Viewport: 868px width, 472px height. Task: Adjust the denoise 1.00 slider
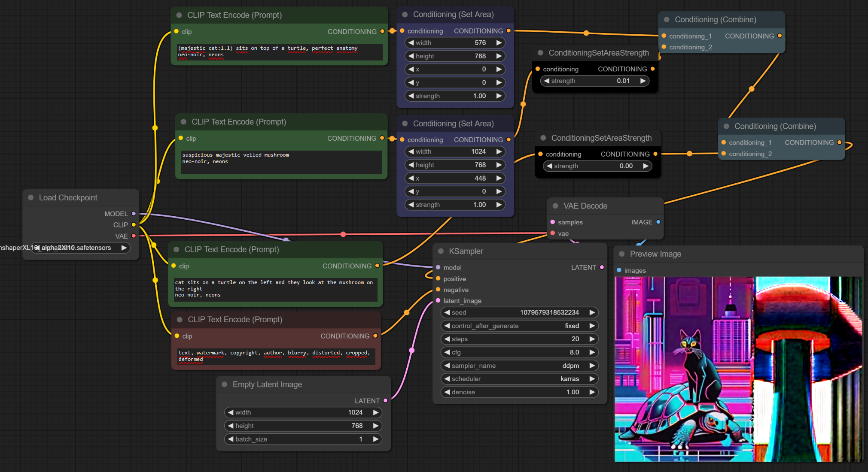pos(520,392)
